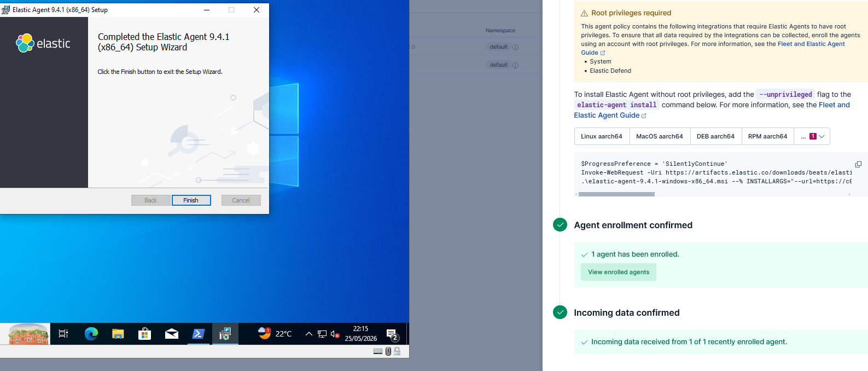Expand the more platforms dropdown
Viewport: 868px width, 371px height.
pos(812,136)
